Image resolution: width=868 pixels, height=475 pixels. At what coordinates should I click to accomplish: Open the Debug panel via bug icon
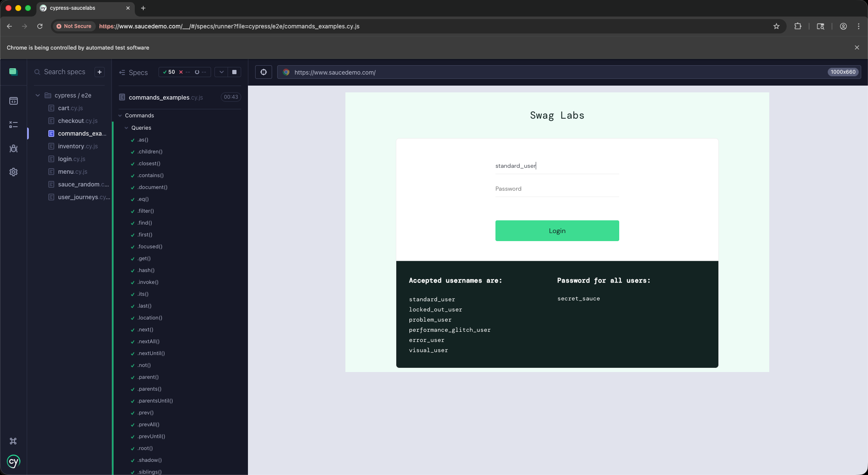pyautogui.click(x=14, y=149)
